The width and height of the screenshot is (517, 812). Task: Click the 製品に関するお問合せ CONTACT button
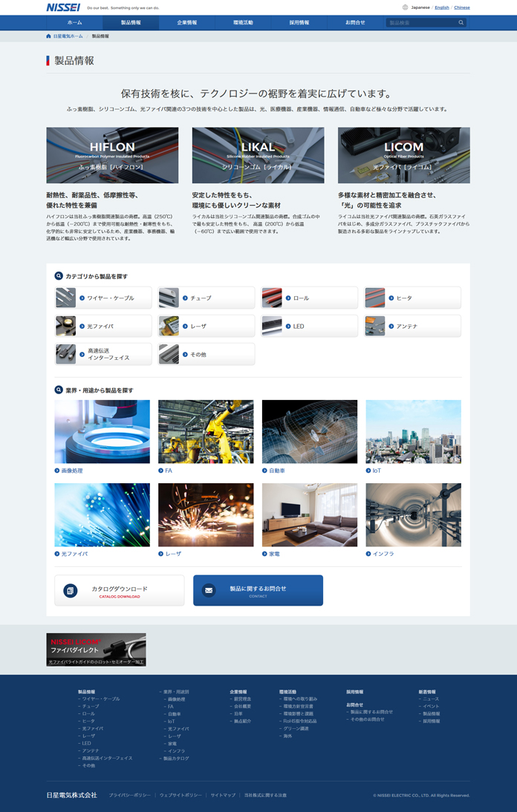(x=258, y=590)
